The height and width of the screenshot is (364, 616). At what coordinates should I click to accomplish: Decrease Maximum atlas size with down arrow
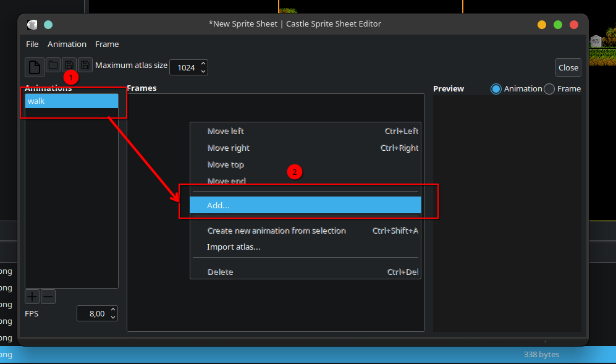click(203, 71)
